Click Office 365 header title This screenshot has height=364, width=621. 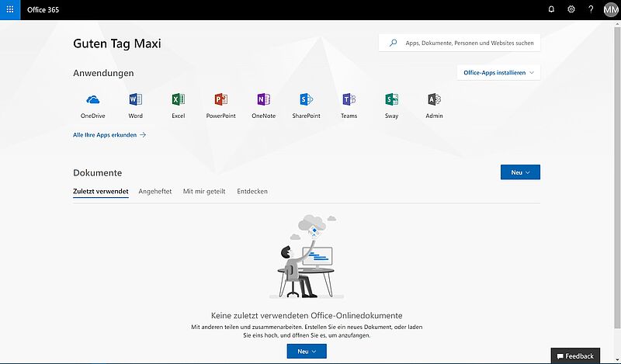[43, 10]
